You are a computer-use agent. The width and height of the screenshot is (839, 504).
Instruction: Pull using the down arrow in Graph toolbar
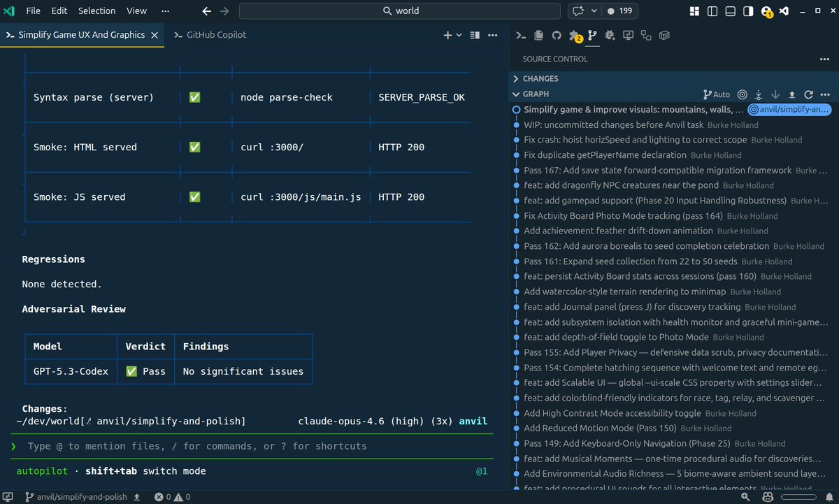775,94
